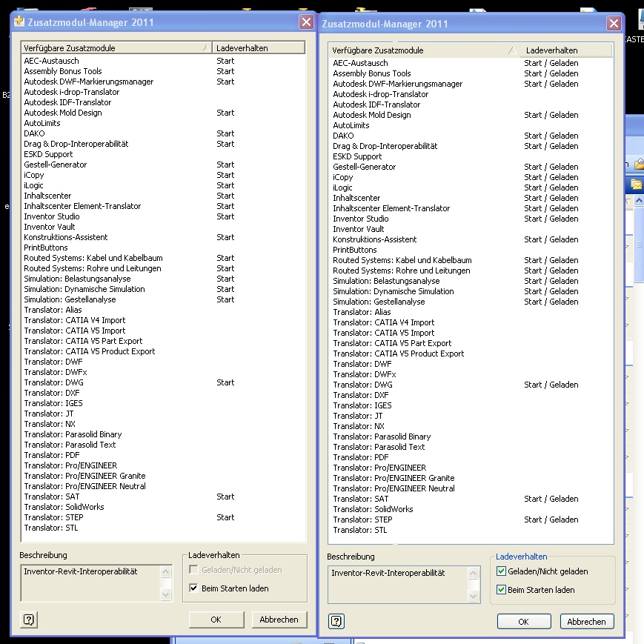Click the left window's title bar icon
The height and width of the screenshot is (644, 644).
[x=19, y=21]
